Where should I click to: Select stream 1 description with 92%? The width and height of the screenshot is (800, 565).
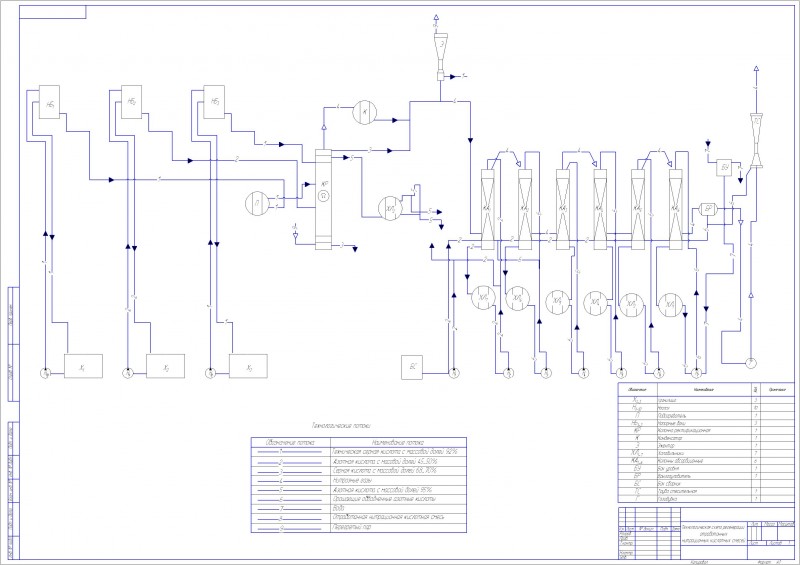tap(395, 452)
